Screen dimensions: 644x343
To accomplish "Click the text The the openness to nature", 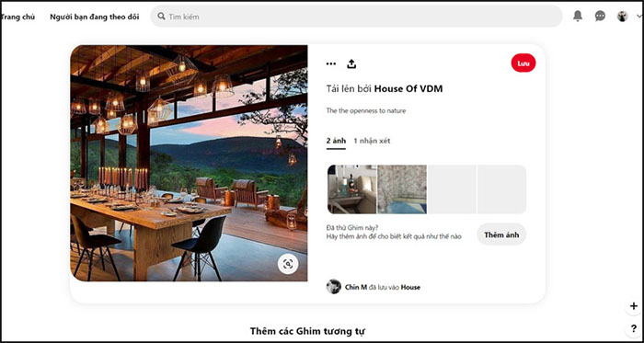I will tap(366, 110).
